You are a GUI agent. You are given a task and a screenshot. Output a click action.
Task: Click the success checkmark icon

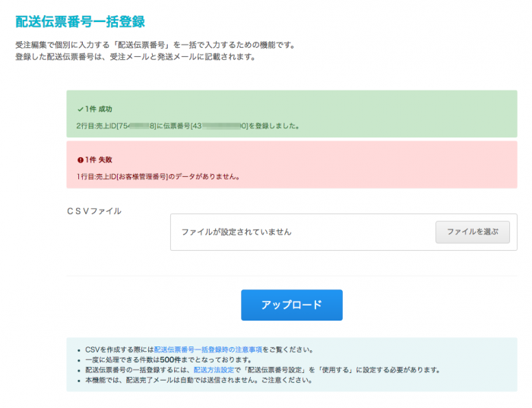tap(81, 109)
